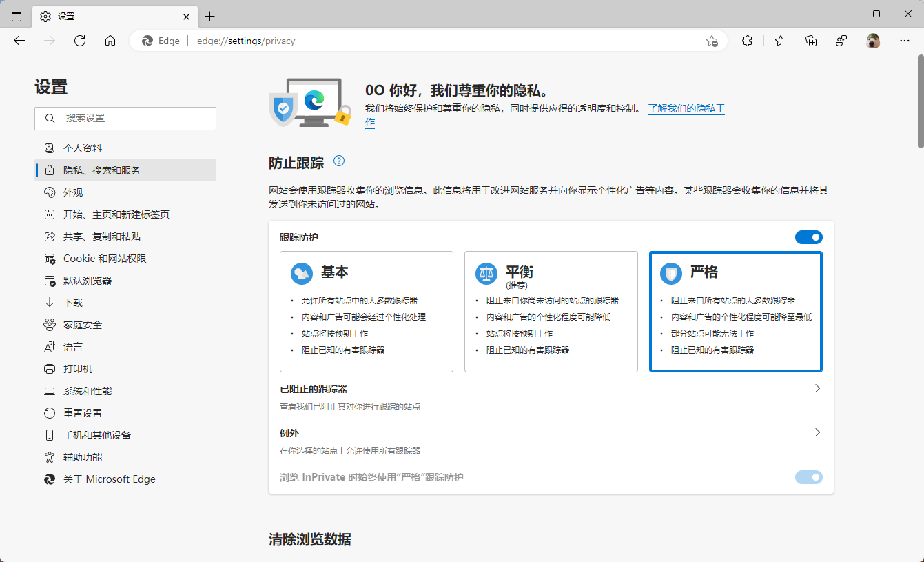
Task: Toggle InPrivate 严格 tracking prevention off
Action: [808, 476]
